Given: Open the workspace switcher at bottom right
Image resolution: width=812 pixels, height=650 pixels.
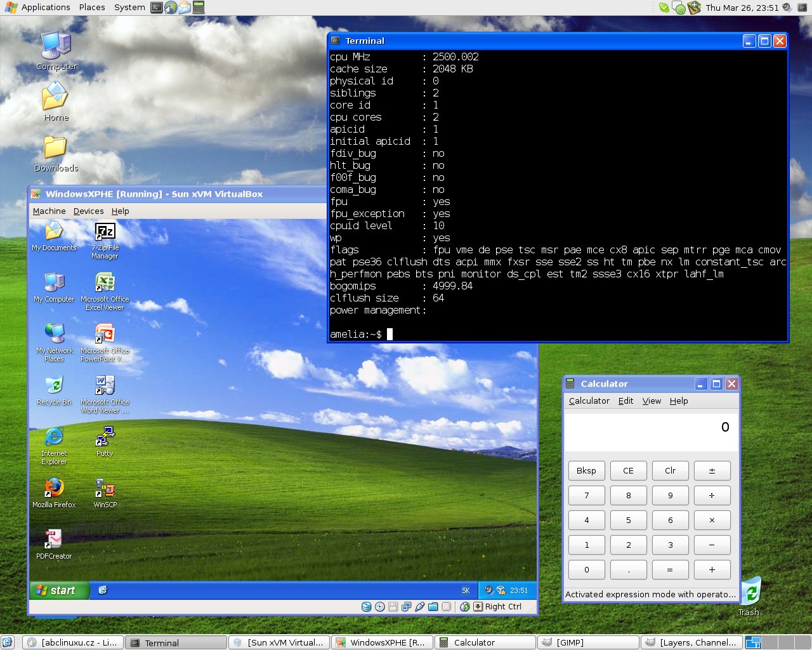Looking at the screenshot, I should (x=778, y=642).
